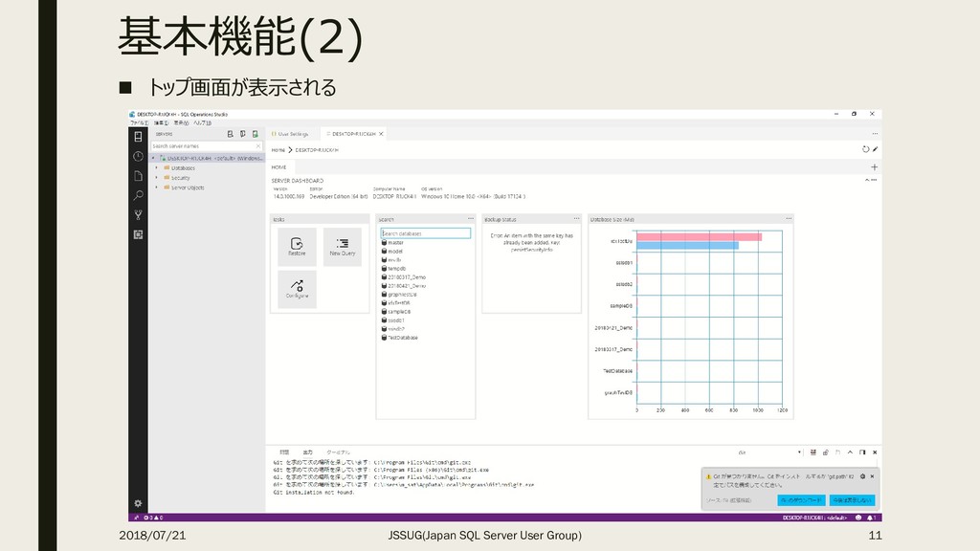
Task: Open the Search magnifier icon in sidebar
Action: tap(138, 195)
